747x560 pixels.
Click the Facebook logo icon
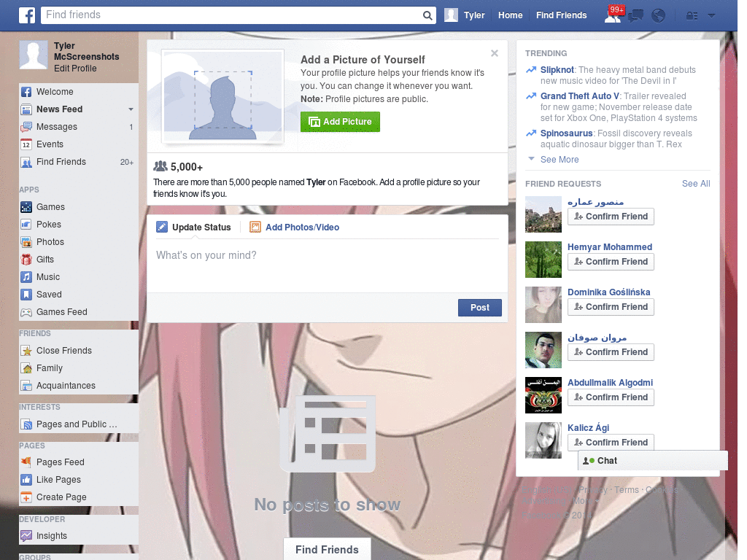27,15
